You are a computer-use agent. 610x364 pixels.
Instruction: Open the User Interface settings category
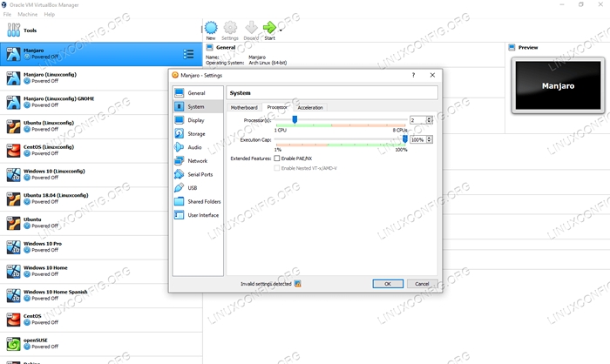(x=198, y=215)
